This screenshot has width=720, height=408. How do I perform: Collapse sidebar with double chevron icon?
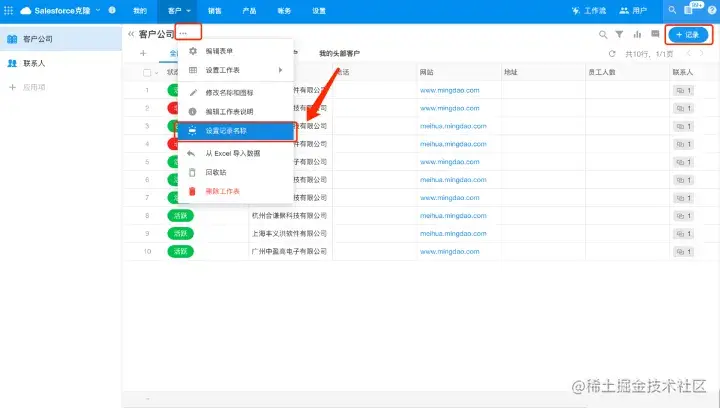(x=131, y=34)
